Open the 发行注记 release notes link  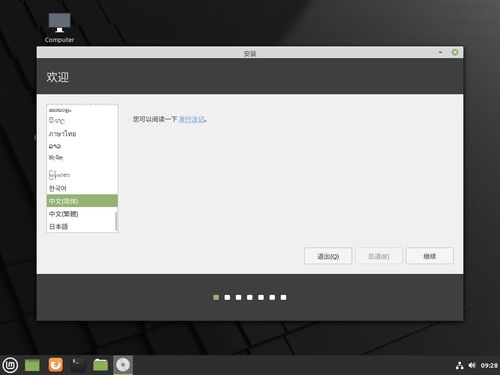click(192, 119)
